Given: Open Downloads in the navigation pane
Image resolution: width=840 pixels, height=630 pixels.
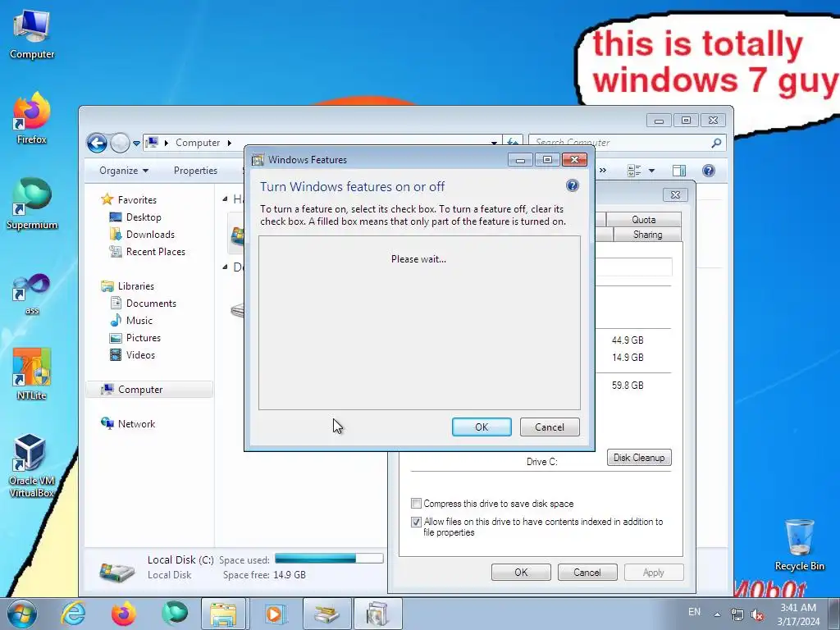Looking at the screenshot, I should [150, 234].
